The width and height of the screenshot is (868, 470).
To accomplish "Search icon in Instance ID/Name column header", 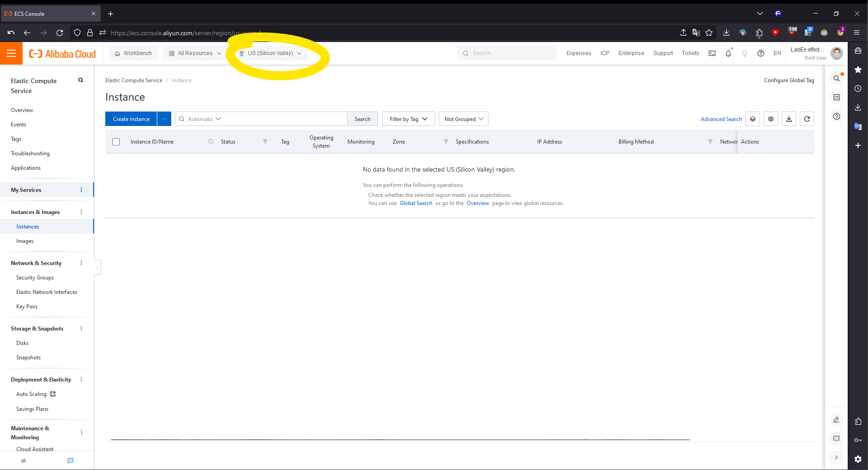I will 211,142.
